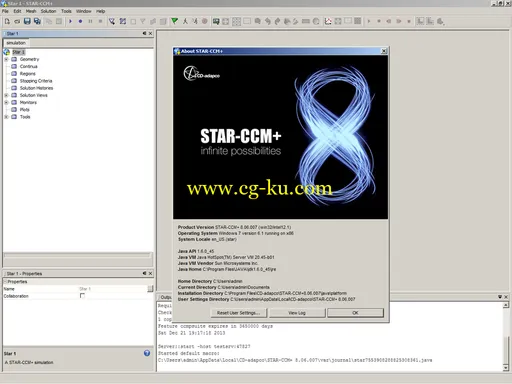Click the magnifier-with-pointer icon in the mesh toolbar
This screenshot has width=512, height=384.
[112, 21]
